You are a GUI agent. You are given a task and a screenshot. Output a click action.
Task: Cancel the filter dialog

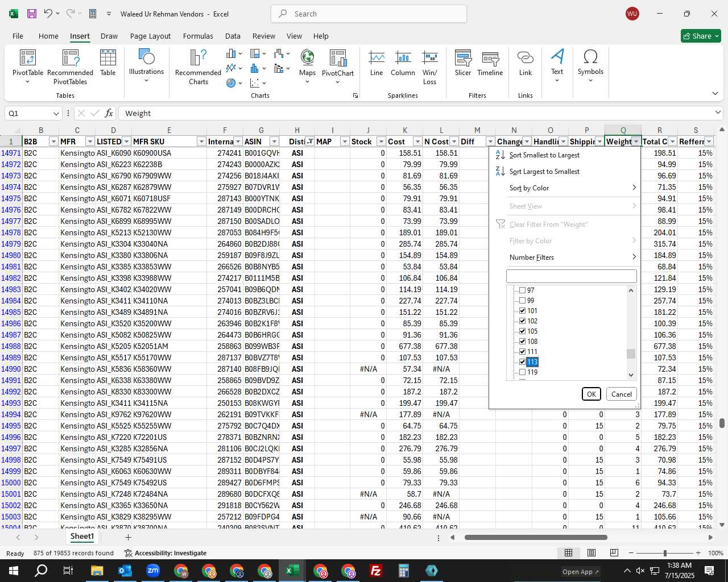click(622, 394)
